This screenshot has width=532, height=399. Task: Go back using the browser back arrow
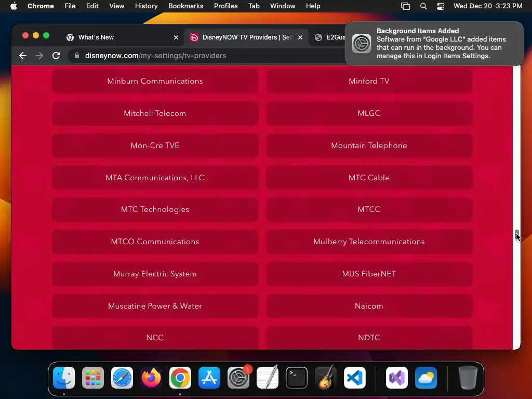23,56
